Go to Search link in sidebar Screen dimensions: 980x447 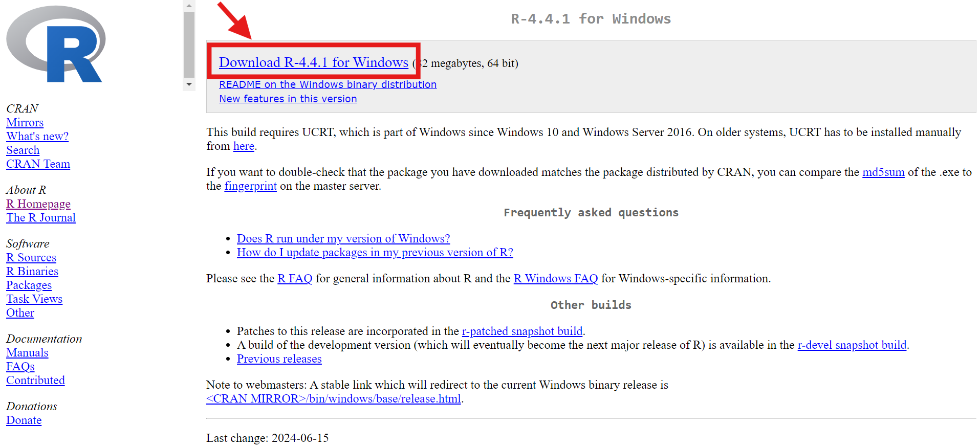click(23, 150)
